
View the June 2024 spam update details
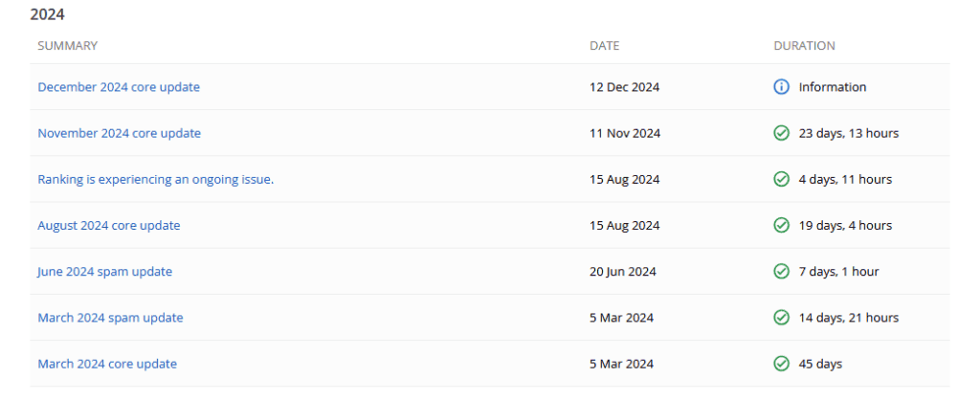pos(105,271)
